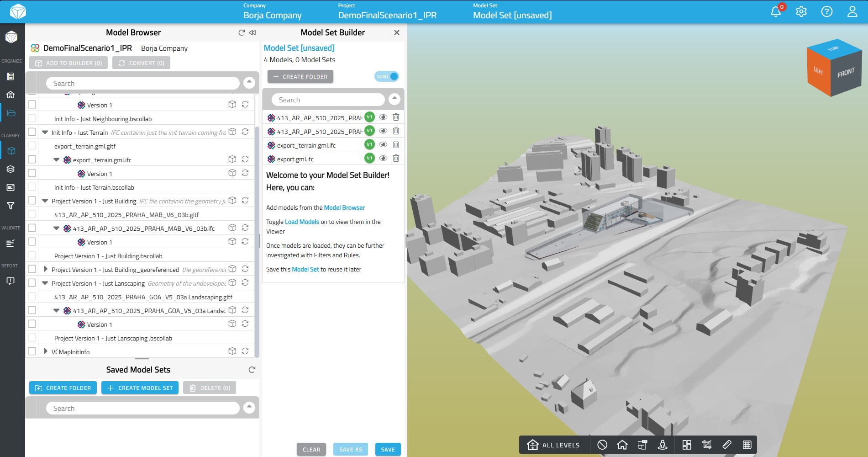Image resolution: width=868 pixels, height=457 pixels.
Task: Open the All Levels selector
Action: (554, 445)
